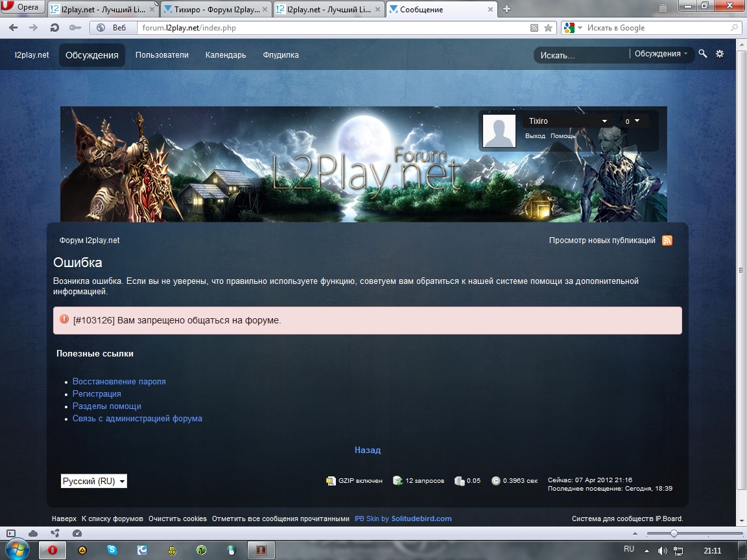Select the 'Сообщение' tab
This screenshot has width=747, height=560.
(x=441, y=9)
